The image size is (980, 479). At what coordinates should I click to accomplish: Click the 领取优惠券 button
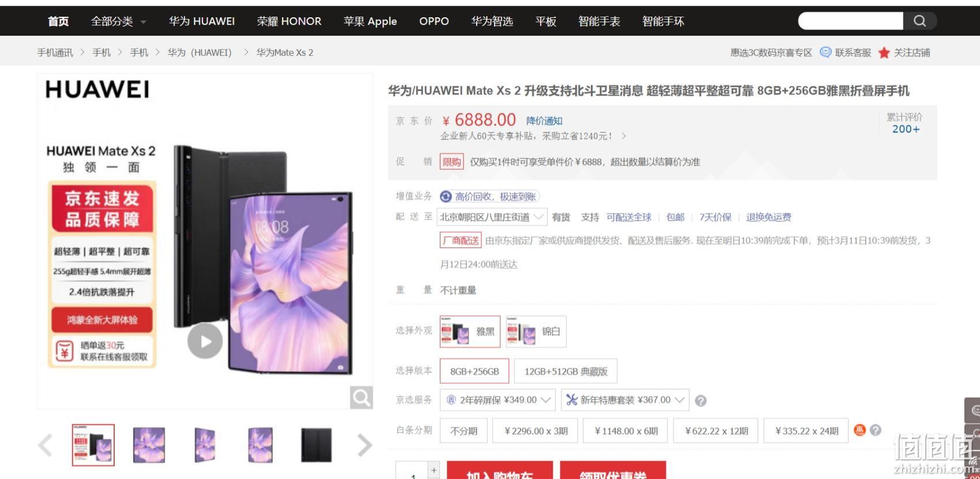(x=613, y=470)
